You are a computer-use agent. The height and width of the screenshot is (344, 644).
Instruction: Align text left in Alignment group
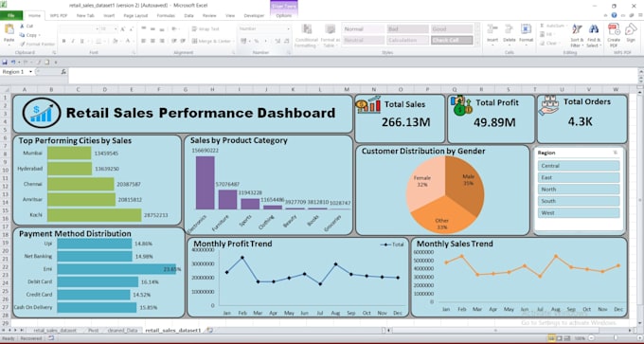(143, 41)
